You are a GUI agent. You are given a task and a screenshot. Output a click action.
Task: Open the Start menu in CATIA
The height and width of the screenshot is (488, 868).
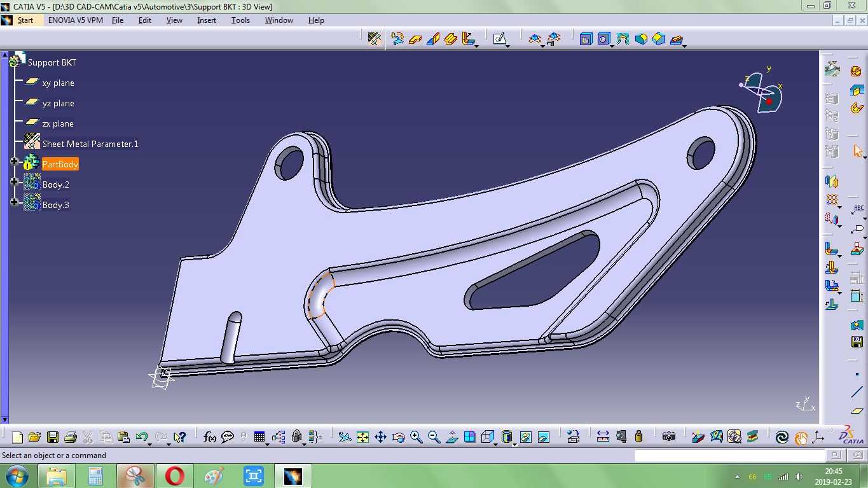click(25, 20)
